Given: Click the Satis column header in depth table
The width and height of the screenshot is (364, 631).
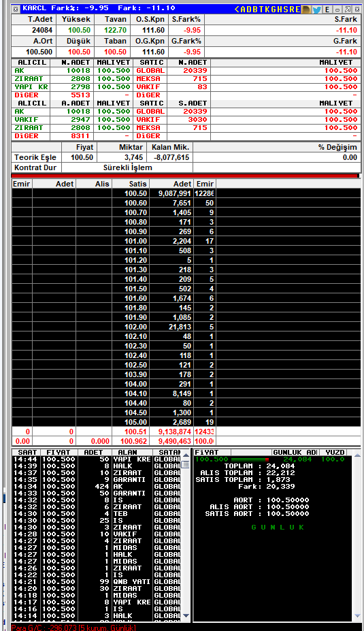Looking at the screenshot, I should (131, 184).
